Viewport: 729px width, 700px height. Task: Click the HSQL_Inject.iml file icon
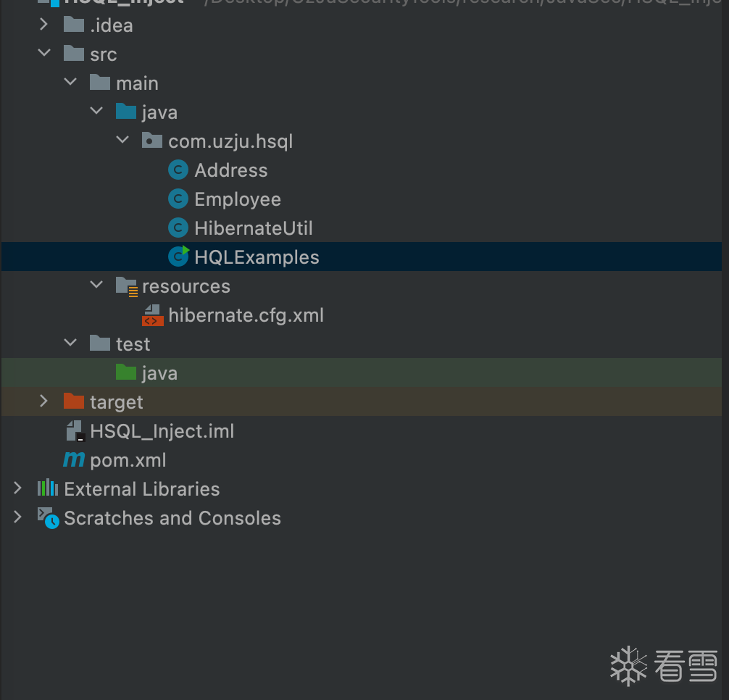click(x=75, y=431)
